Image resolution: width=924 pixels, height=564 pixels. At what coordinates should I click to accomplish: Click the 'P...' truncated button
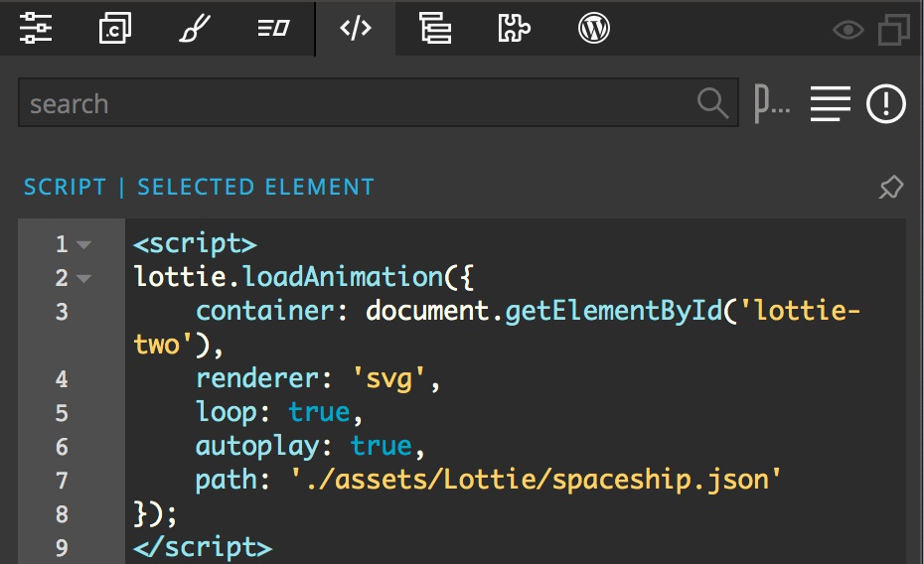[x=771, y=103]
